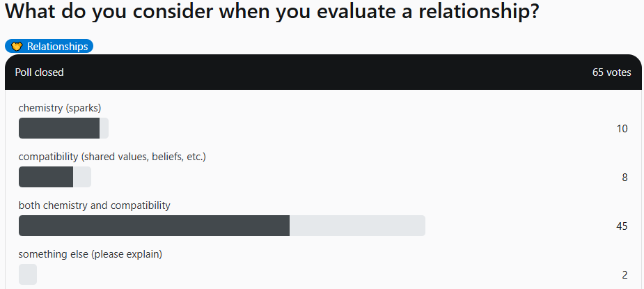Screen dimensions: 644x289
Task: Click the vote count 8 for compatibility
Action: pos(625,178)
